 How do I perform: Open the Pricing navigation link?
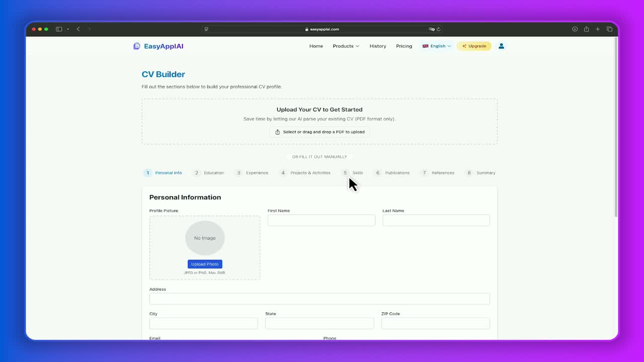click(404, 46)
